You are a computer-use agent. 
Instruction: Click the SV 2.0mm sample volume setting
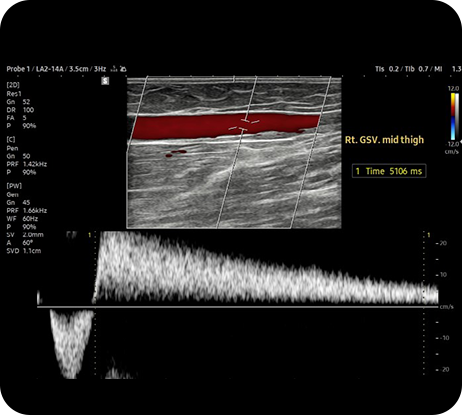point(25,235)
